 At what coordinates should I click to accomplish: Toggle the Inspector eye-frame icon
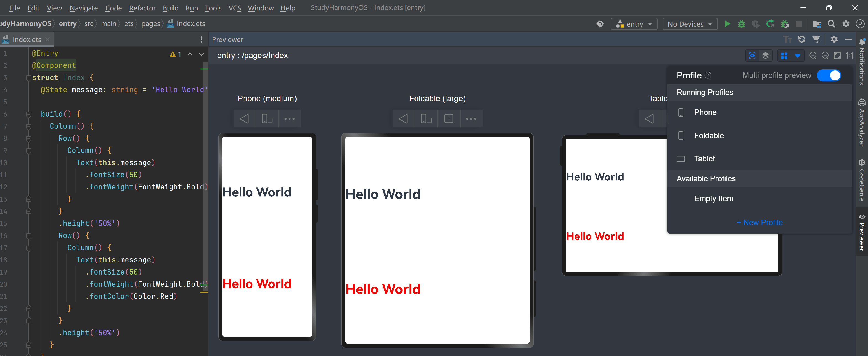coord(752,56)
